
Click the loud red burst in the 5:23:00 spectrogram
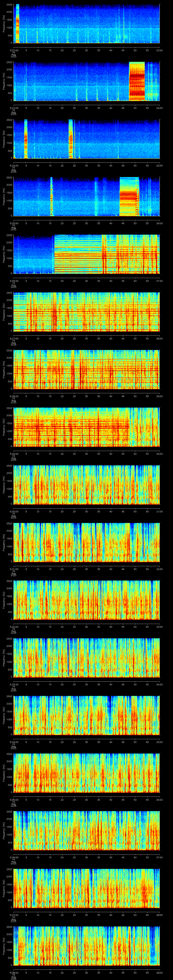[x=137, y=81]
